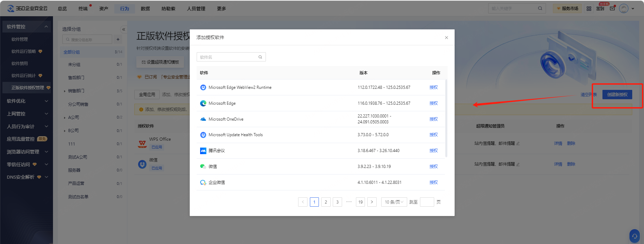Screen dimensions: 644x244
Task: Click the 创建新授权 button
Action: point(617,95)
